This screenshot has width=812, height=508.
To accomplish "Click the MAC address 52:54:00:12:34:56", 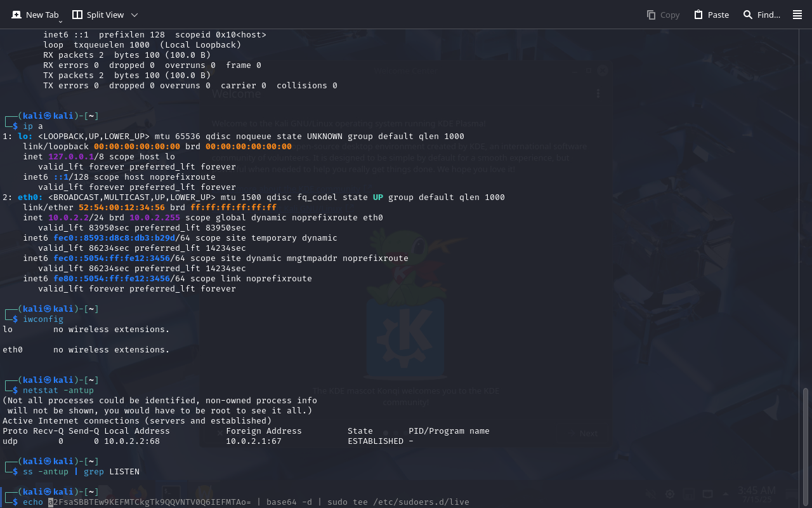I will click(122, 208).
